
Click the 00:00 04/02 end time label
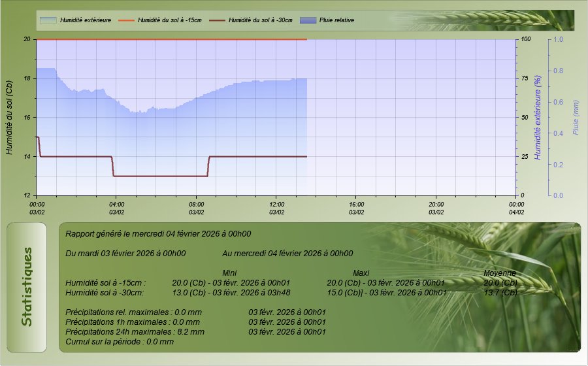pyautogui.click(x=516, y=208)
